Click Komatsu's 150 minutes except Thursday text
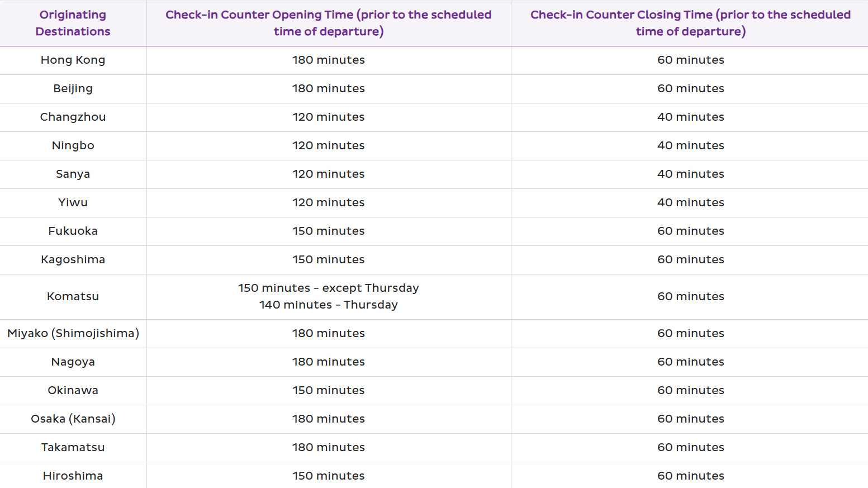868x488 pixels. point(328,288)
